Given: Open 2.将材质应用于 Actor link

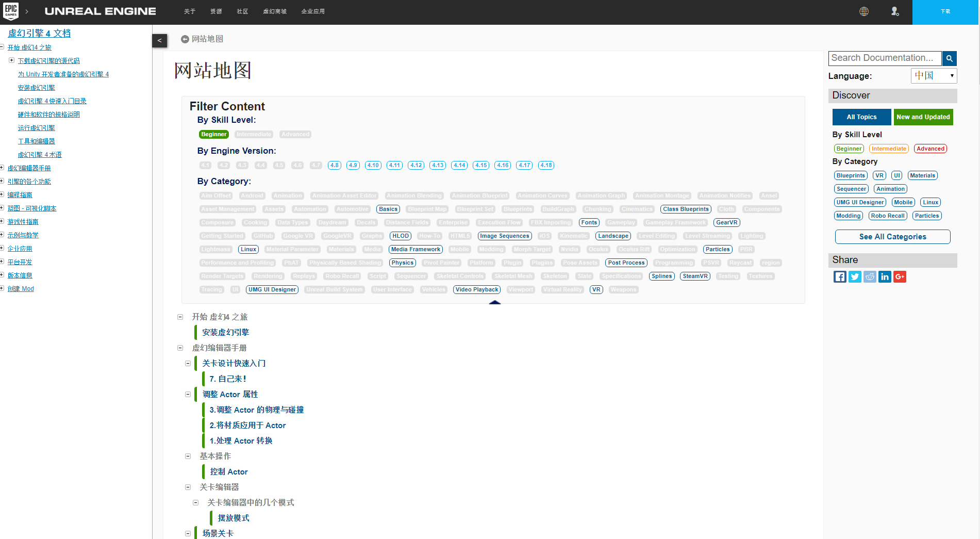Looking at the screenshot, I should pos(247,426).
